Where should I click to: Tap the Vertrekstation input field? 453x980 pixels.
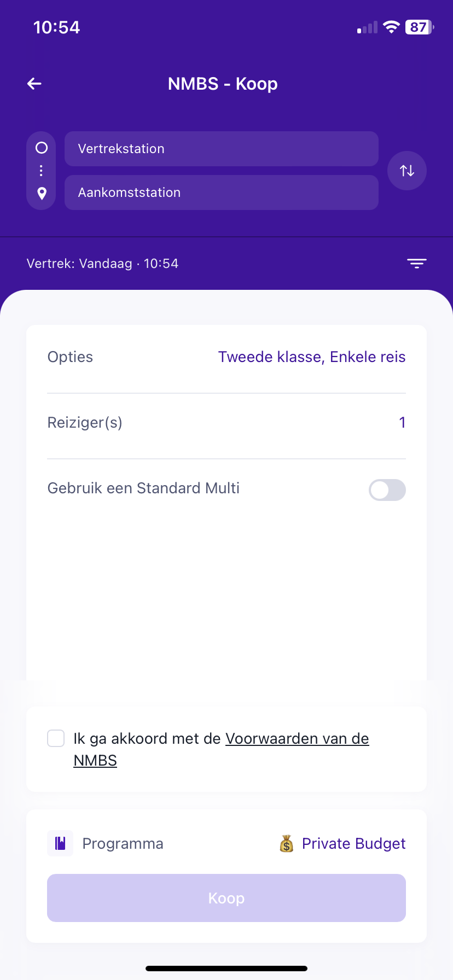pos(221,149)
